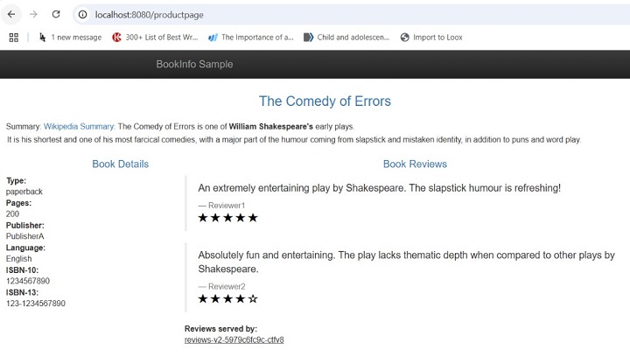
Task: Click the Book Details section heading
Action: [120, 164]
